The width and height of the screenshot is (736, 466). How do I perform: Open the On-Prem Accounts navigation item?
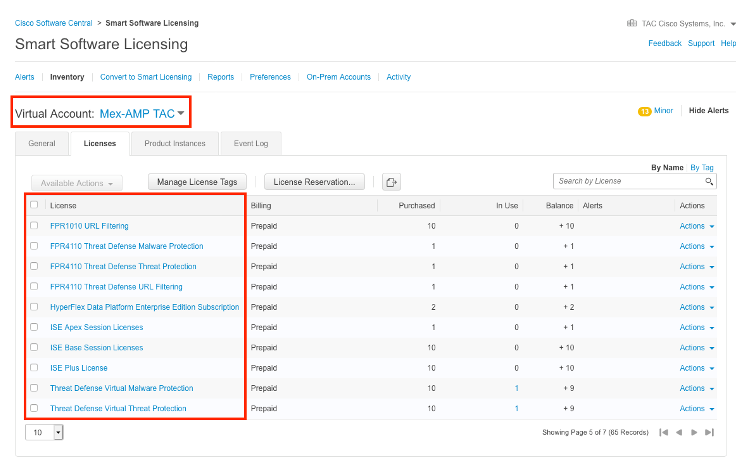[x=338, y=77]
